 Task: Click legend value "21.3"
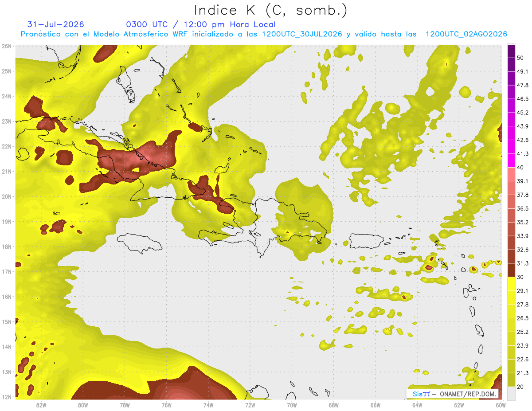point(523,373)
